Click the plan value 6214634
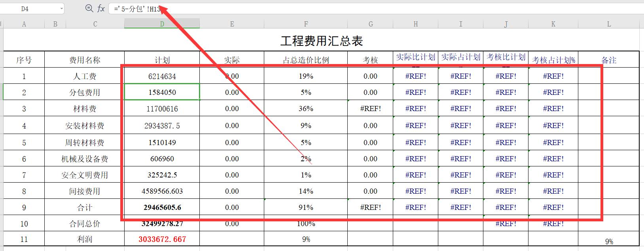The width and height of the screenshot is (644, 251). 162,76
